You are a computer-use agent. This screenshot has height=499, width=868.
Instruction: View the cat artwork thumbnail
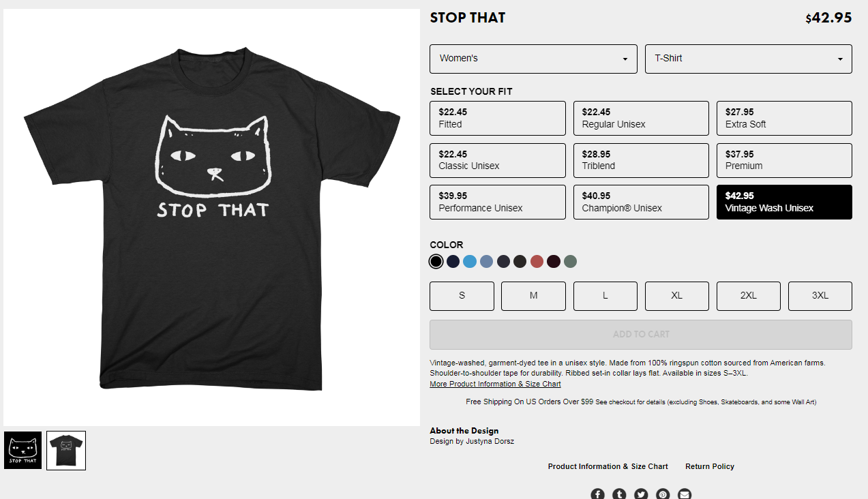click(x=23, y=450)
